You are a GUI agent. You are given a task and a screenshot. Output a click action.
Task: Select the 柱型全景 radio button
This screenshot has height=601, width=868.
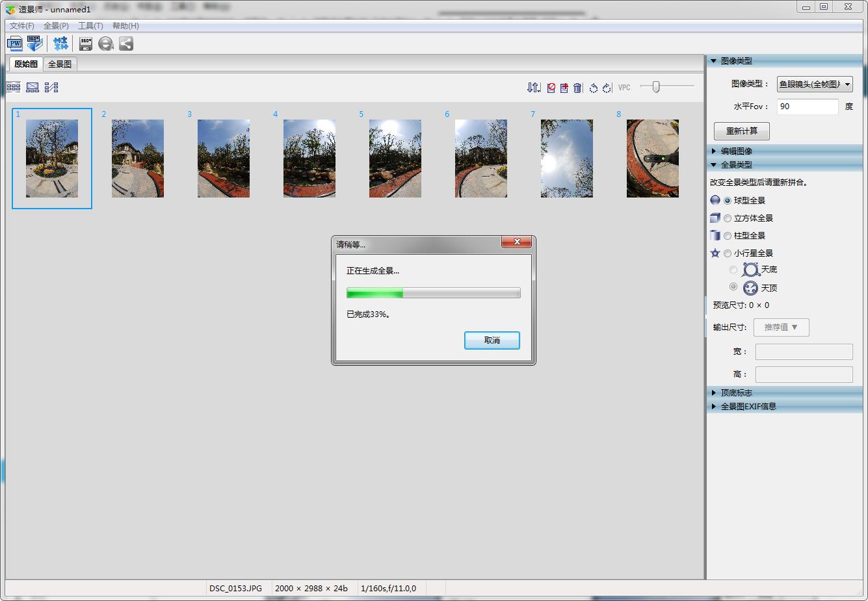coord(728,236)
